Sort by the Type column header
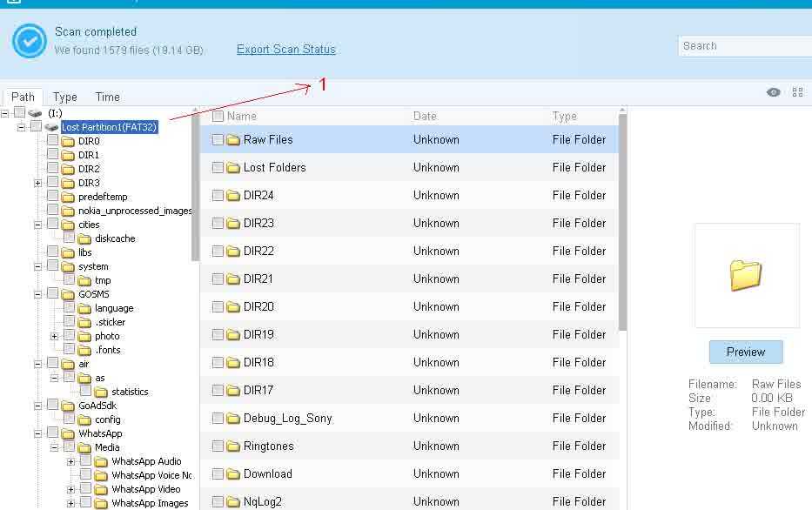Screen dimensions: 812x510 coord(565,116)
